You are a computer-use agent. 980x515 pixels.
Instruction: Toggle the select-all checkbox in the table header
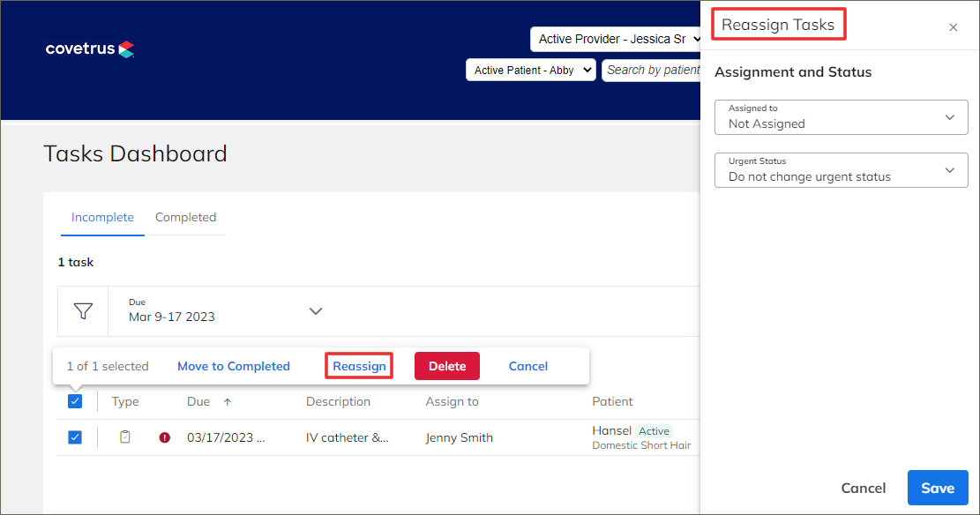[74, 400]
